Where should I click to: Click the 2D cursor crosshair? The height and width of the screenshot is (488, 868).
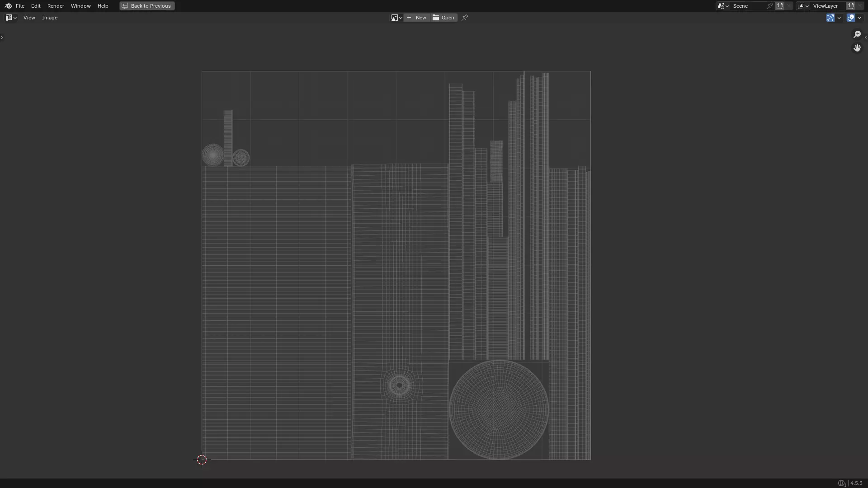pyautogui.click(x=202, y=460)
